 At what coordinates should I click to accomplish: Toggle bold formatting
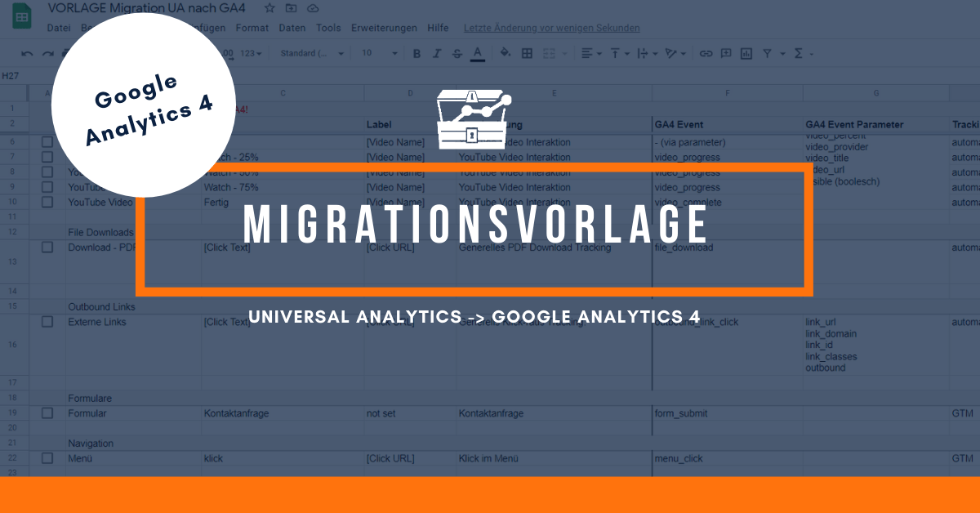[x=416, y=54]
